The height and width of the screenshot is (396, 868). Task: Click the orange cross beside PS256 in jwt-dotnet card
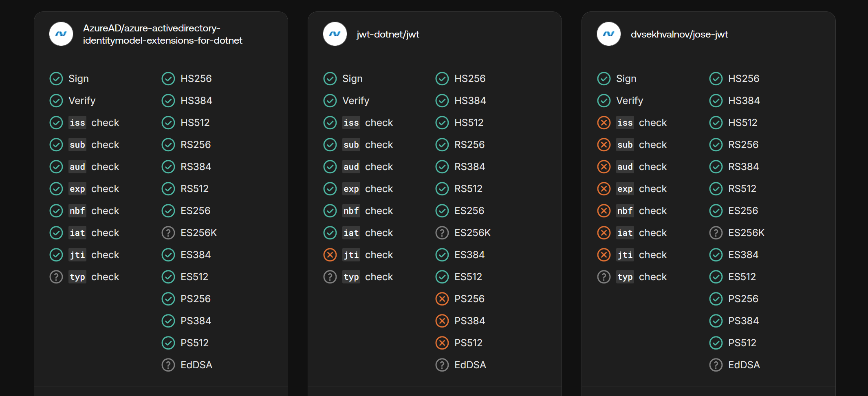click(x=442, y=299)
